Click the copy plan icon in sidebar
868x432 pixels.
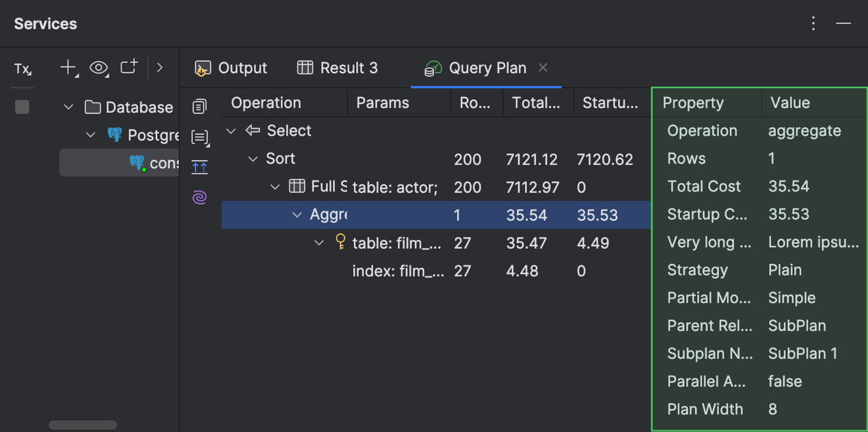point(200,107)
